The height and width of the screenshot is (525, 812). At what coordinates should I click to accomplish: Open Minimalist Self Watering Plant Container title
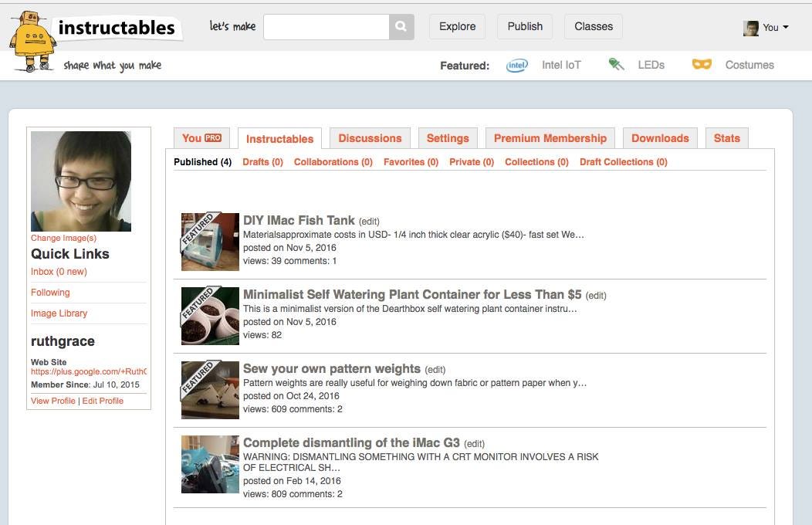coord(412,295)
